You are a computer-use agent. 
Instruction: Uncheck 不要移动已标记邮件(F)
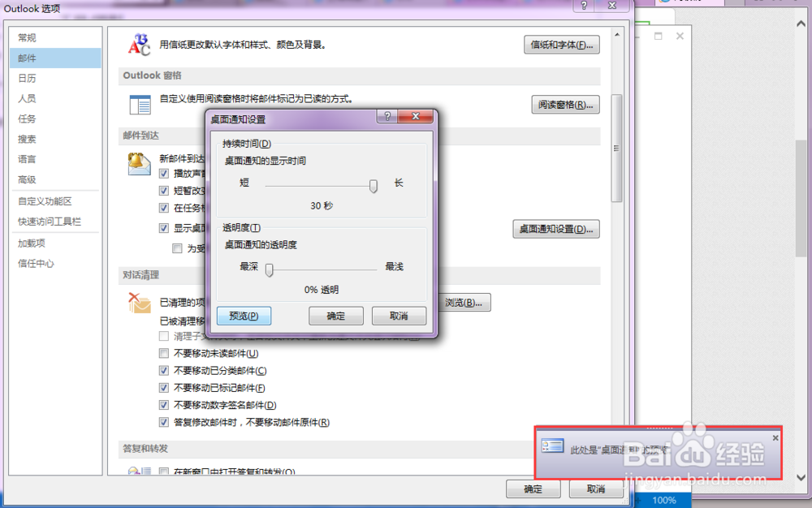click(164, 388)
